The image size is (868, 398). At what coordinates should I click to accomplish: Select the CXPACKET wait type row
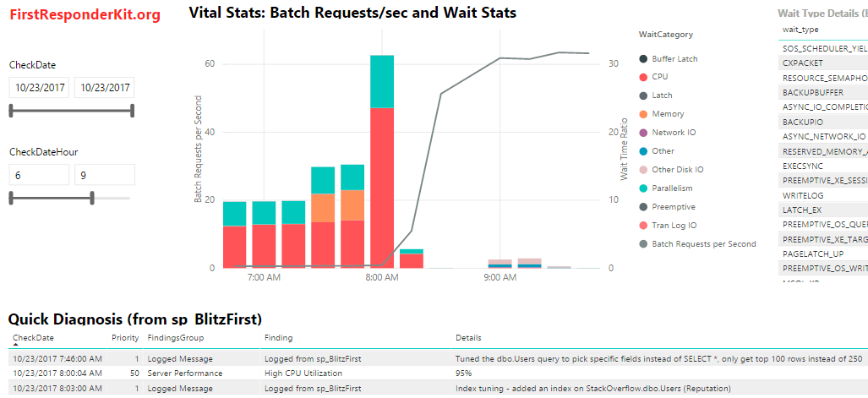coord(823,63)
